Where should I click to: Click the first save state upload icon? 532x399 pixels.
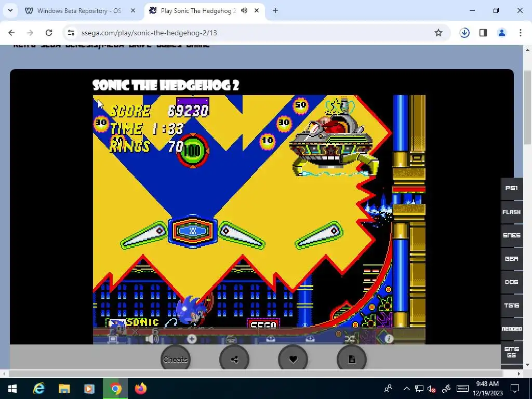point(270,339)
